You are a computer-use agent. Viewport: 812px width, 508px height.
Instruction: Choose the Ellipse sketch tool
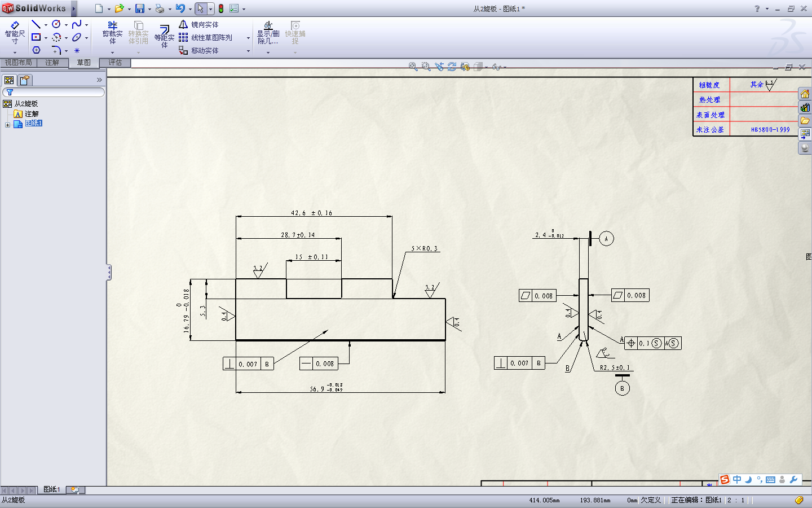77,37
